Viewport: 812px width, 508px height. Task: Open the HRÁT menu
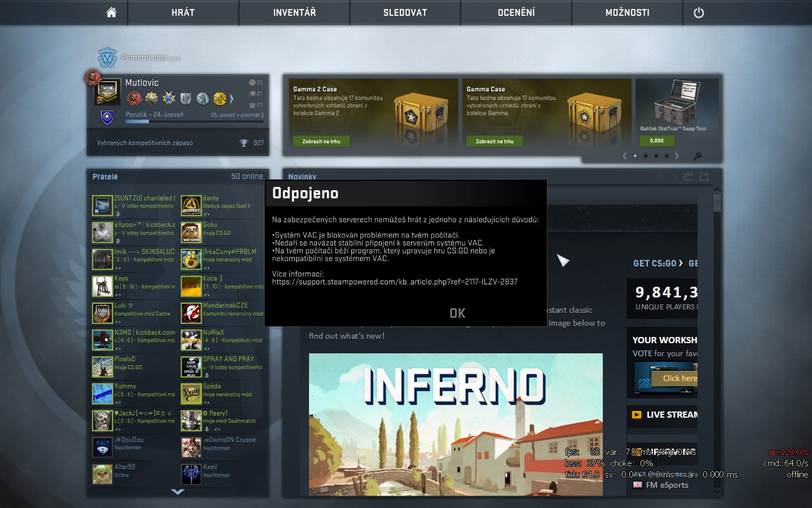tap(183, 12)
